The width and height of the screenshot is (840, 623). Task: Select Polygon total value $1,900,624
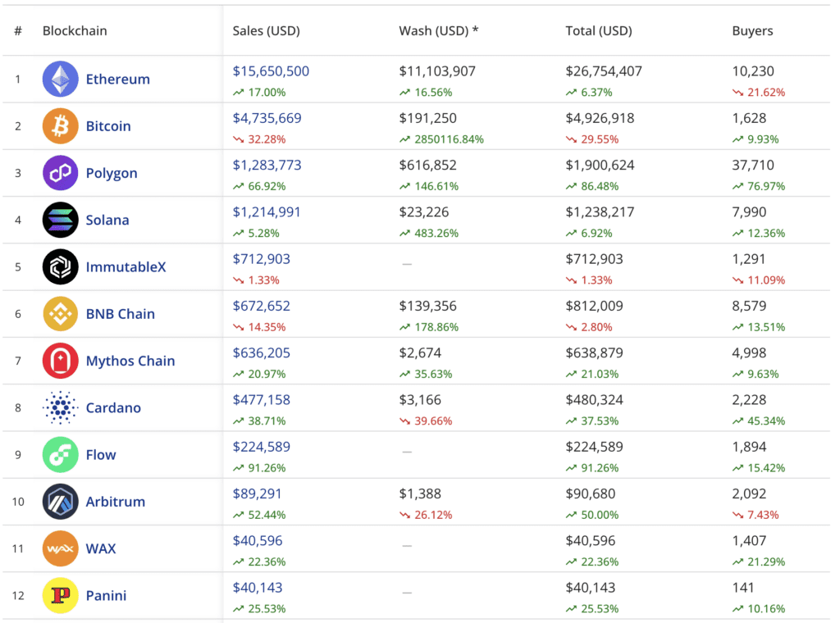click(600, 166)
